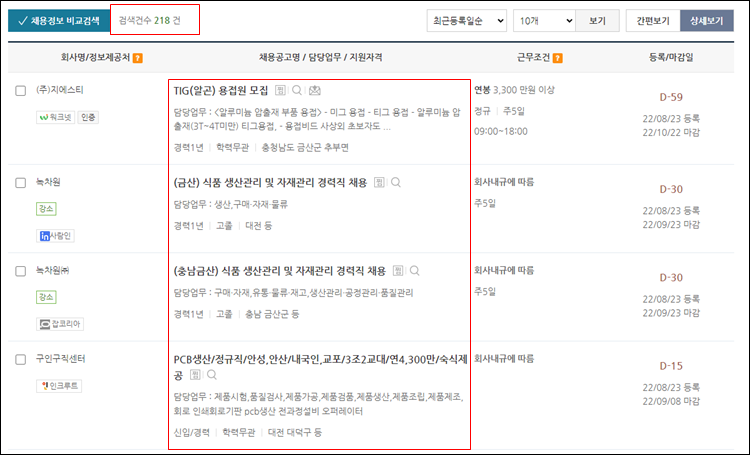Screen dimensions: 750x455
Task: Open the TIG(알곤) 용접원 모집 job posting
Action: pos(221,90)
